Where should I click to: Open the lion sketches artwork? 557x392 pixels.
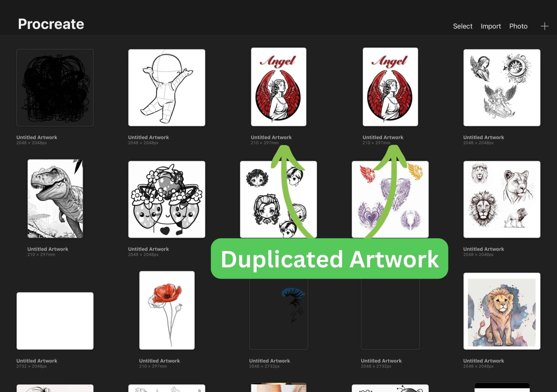(501, 199)
